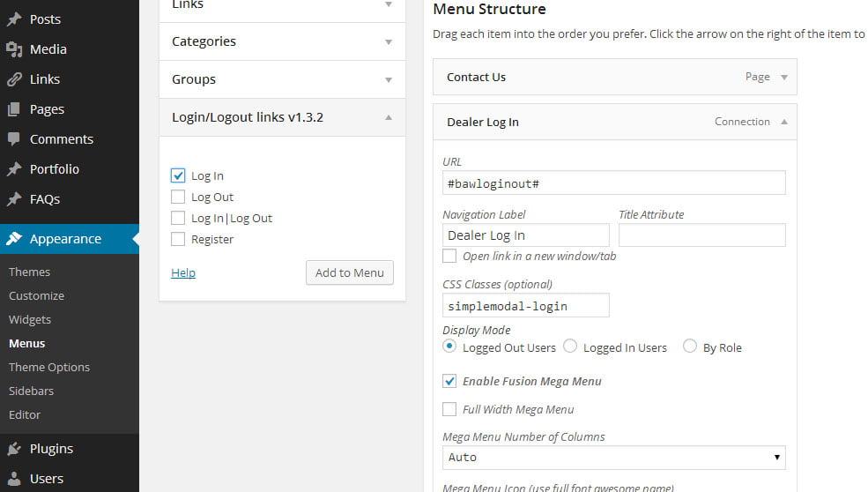Click the CSS Classes input field

(525, 306)
